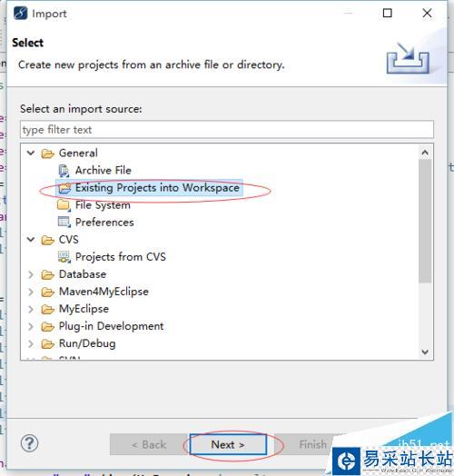Viewport: 454px width, 476px height.
Task: Click the Archive File import icon
Action: [x=64, y=171]
